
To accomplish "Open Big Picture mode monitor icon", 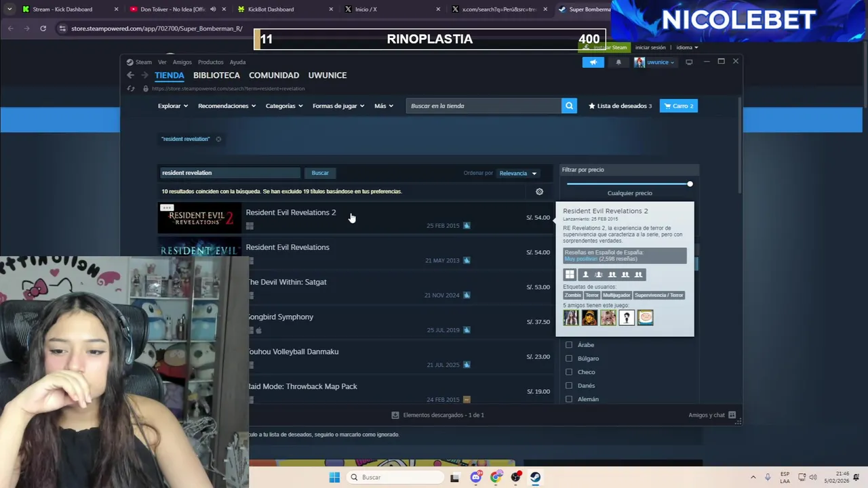I will pos(689,62).
